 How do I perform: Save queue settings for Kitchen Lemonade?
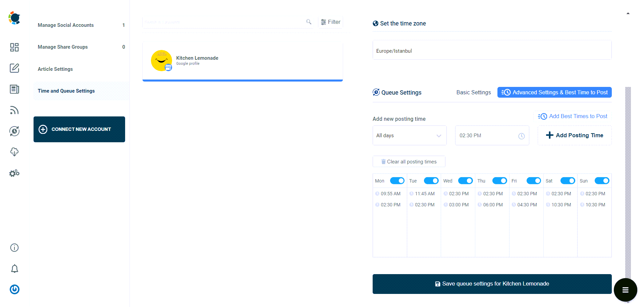point(492,284)
